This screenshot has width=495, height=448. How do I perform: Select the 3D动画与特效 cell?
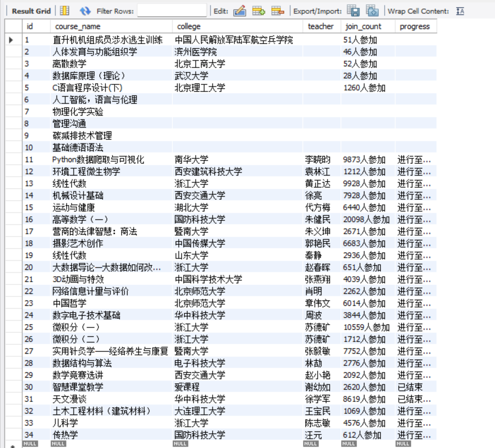pos(111,279)
